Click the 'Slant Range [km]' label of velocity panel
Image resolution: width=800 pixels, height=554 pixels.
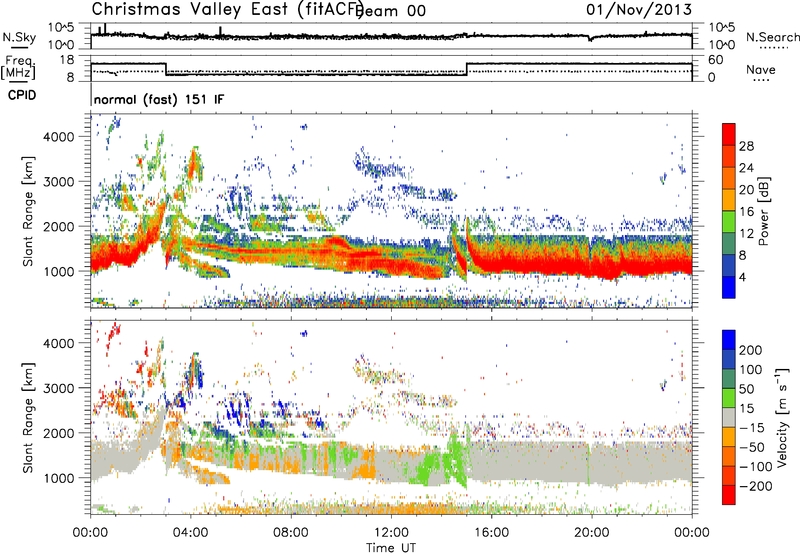(28, 418)
